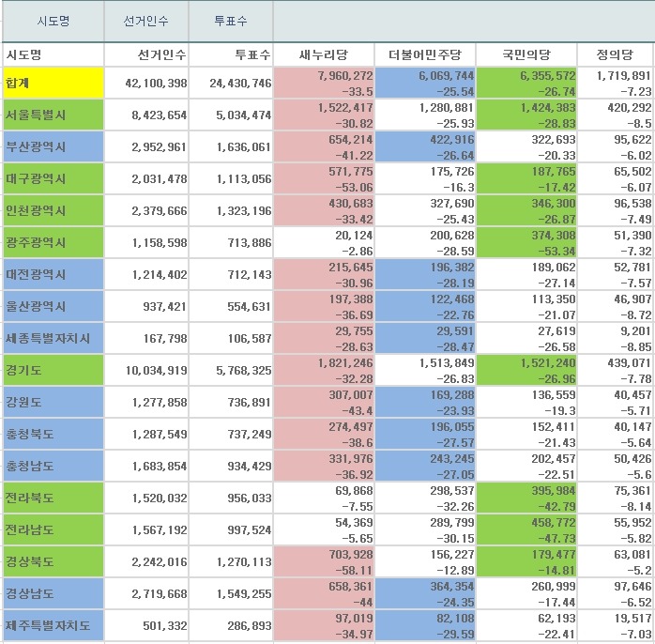Select the 충청남도 row label

(53, 466)
